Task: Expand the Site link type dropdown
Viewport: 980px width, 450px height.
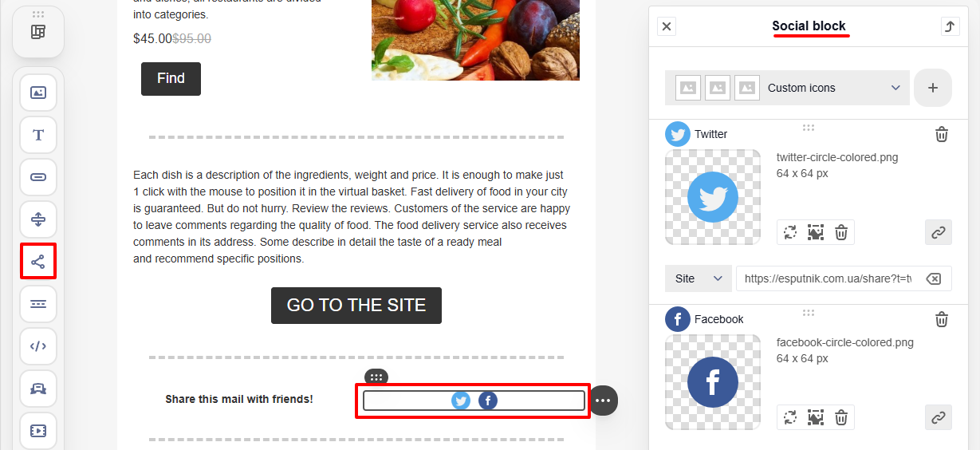Action: (x=699, y=278)
